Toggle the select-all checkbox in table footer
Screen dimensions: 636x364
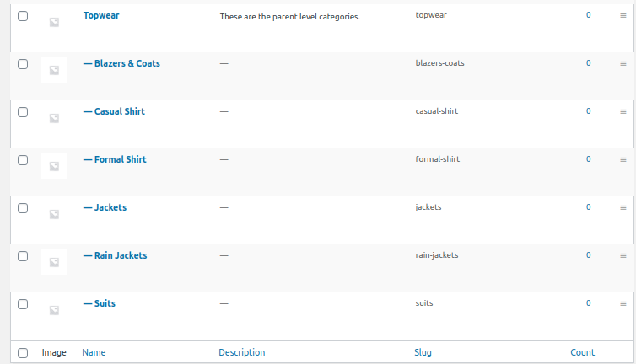pos(23,353)
